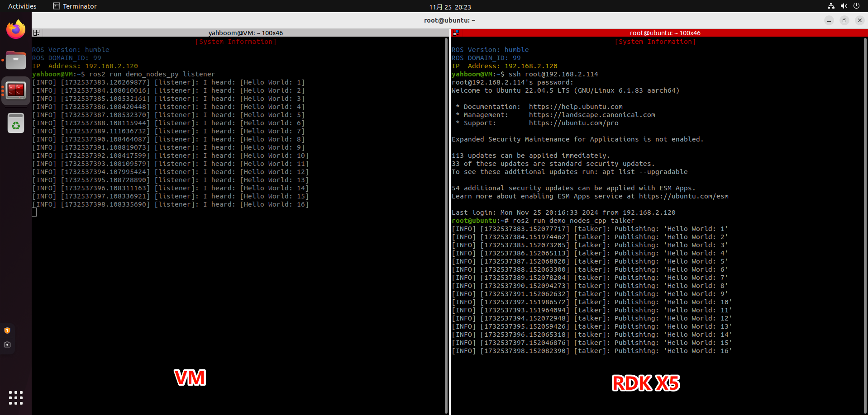Click the VM pane scrollbar
The width and height of the screenshot is (868, 415).
coord(446,226)
